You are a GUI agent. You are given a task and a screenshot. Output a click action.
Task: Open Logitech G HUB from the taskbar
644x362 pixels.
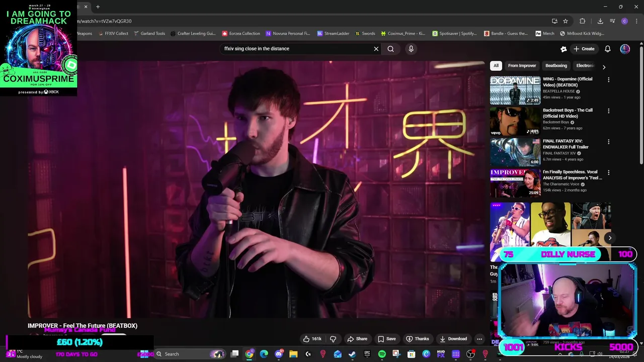coord(308,354)
